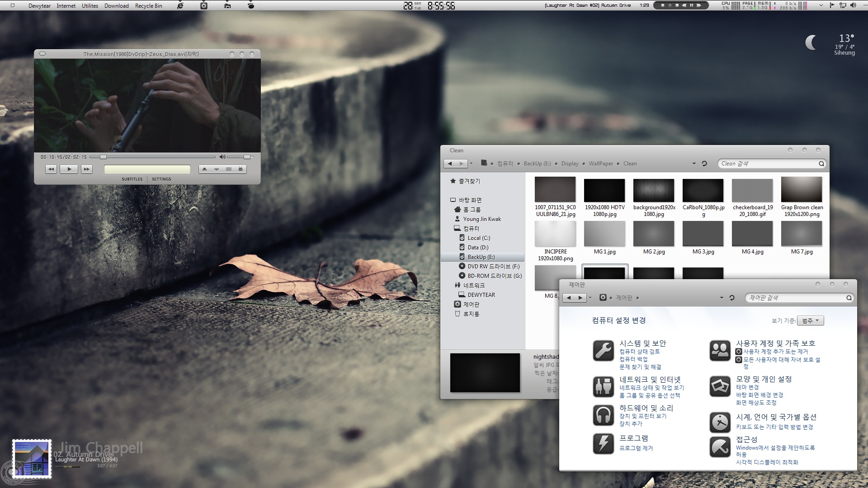This screenshot has width=868, height=488.
Task: Open Recycle Bin from top bar
Action: (148, 6)
